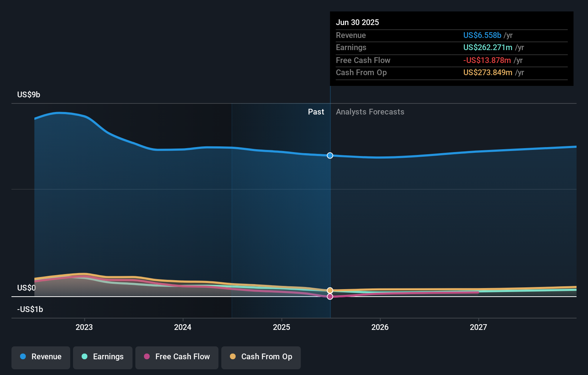This screenshot has width=588, height=375.
Task: Click the Analysts Forecasts label
Action: click(370, 112)
